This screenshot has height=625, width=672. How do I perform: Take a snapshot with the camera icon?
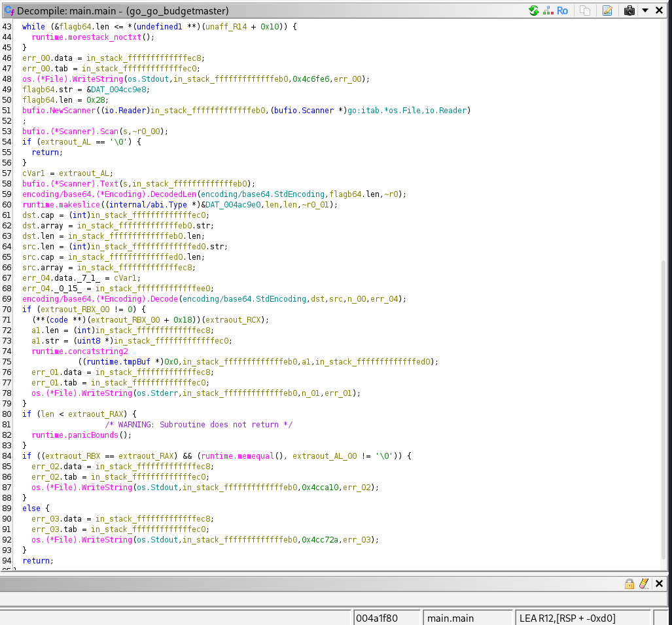[x=629, y=10]
